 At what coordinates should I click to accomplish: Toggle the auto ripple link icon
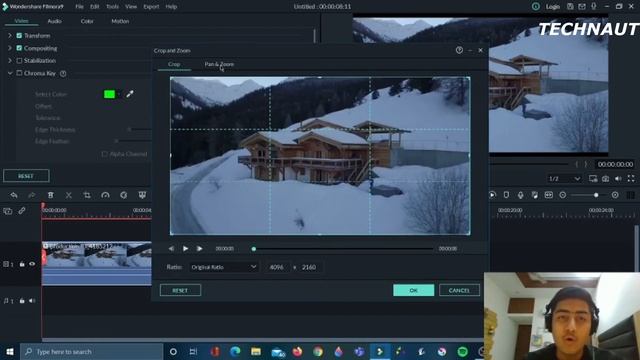click(22, 211)
